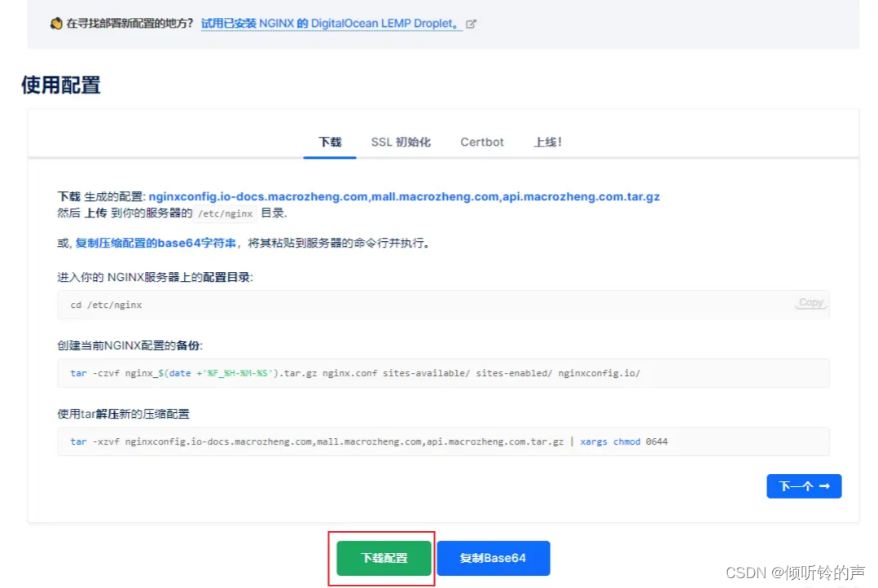This screenshot has width=878, height=588.
Task: Open the Certbot tab
Action: click(481, 143)
